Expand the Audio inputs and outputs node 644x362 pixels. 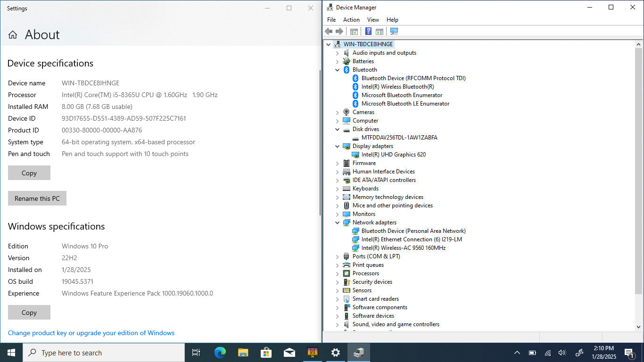coord(338,53)
